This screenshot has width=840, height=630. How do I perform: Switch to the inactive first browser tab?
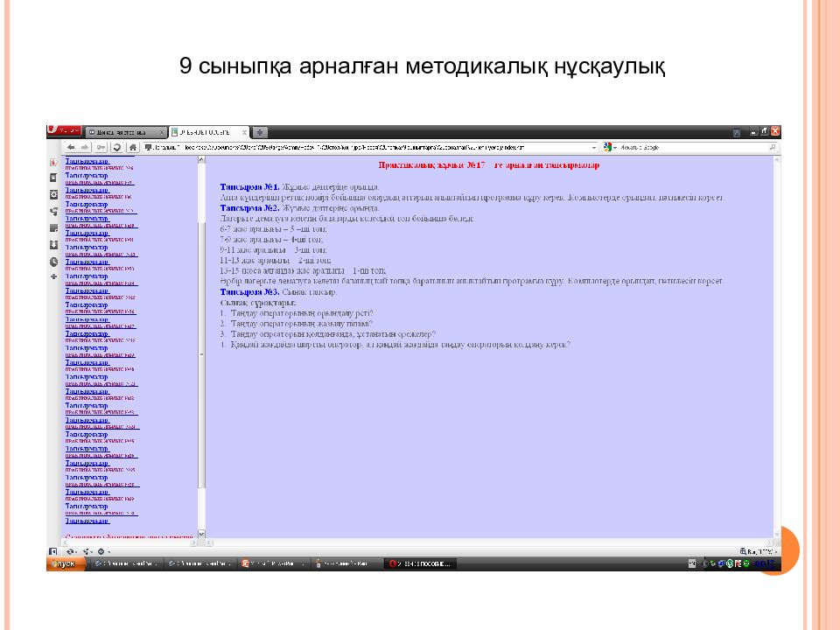tap(126, 132)
